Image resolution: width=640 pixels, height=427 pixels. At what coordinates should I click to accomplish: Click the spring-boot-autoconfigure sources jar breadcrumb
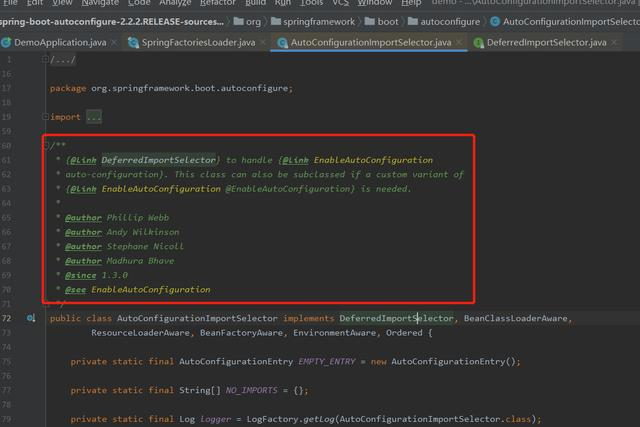pyautogui.click(x=111, y=22)
